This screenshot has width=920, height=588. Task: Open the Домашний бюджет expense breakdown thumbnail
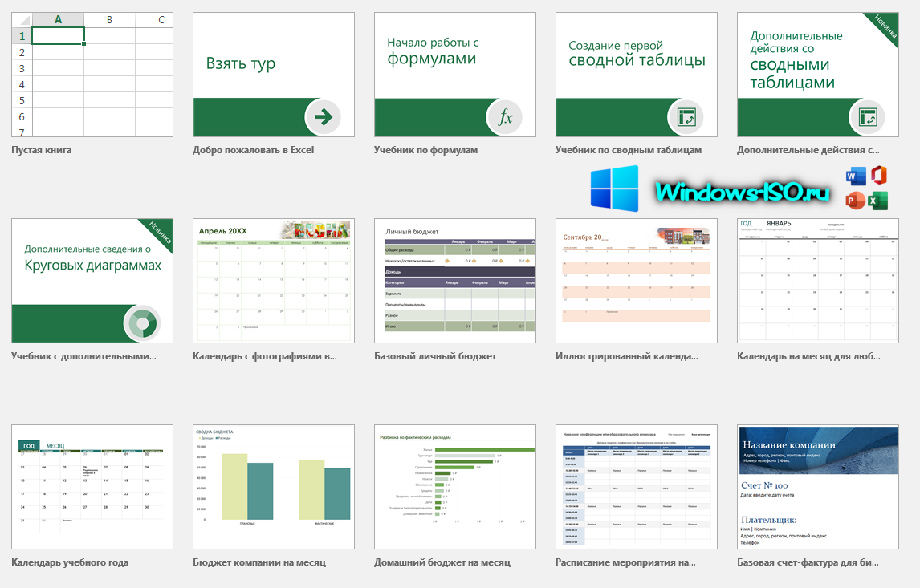pyautogui.click(x=454, y=487)
